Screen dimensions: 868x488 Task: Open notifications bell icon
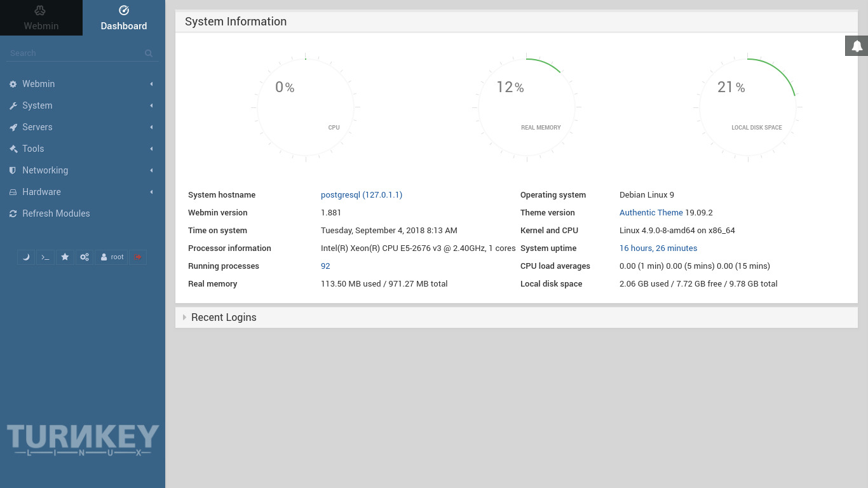coord(857,46)
